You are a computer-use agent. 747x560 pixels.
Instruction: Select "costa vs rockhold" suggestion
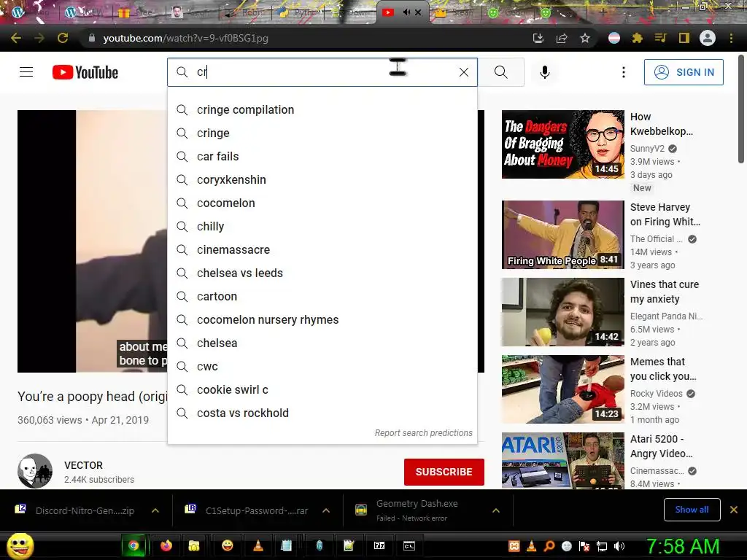point(322,413)
